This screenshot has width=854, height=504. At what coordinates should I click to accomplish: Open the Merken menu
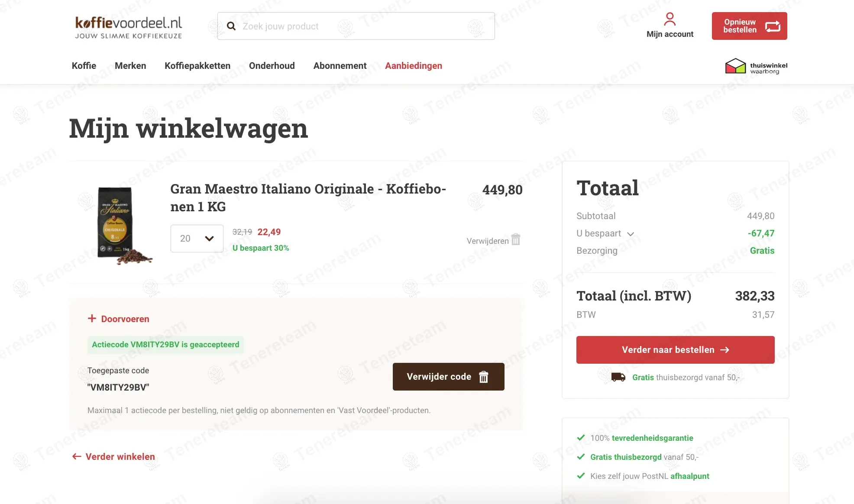coord(130,66)
